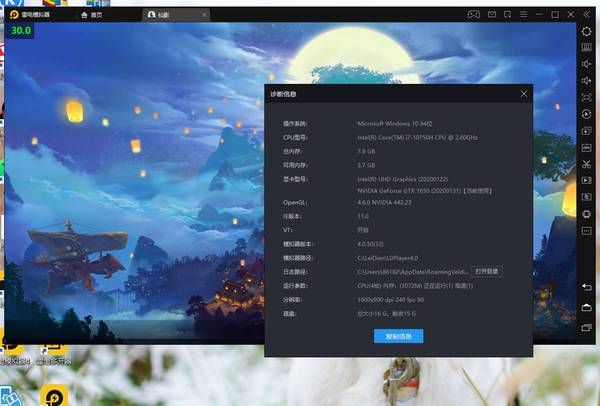Open the yellow LDPlayer desktop shortcut at bottom
The image size is (600, 406).
54,396
